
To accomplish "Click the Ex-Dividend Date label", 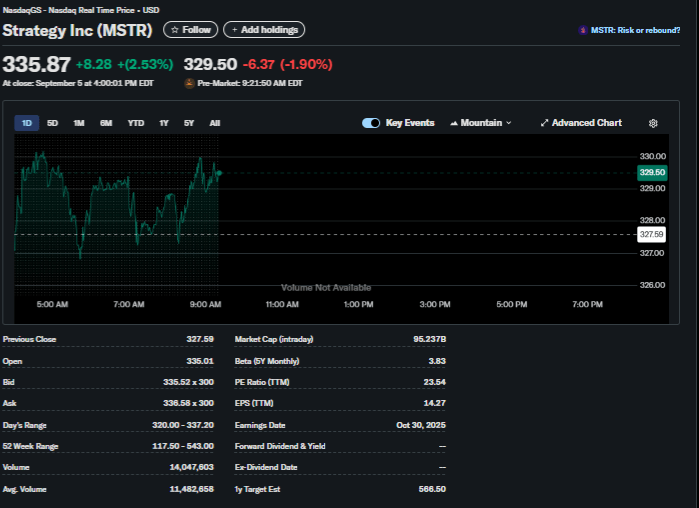I will [x=266, y=467].
